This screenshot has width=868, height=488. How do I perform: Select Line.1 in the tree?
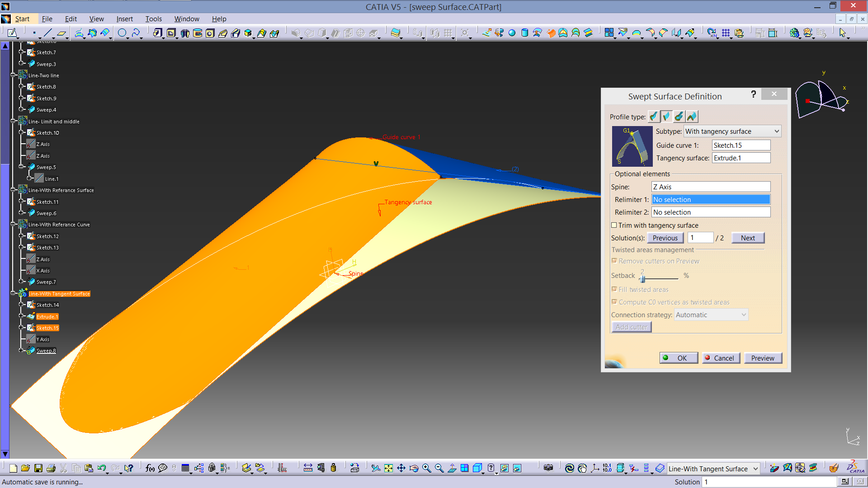click(51, 178)
